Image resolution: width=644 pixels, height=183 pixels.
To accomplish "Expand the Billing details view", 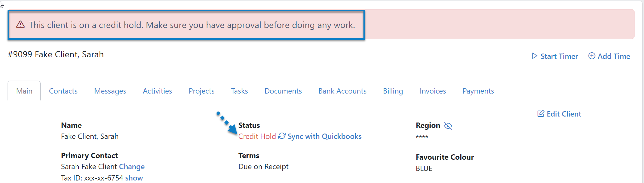I will [393, 91].
